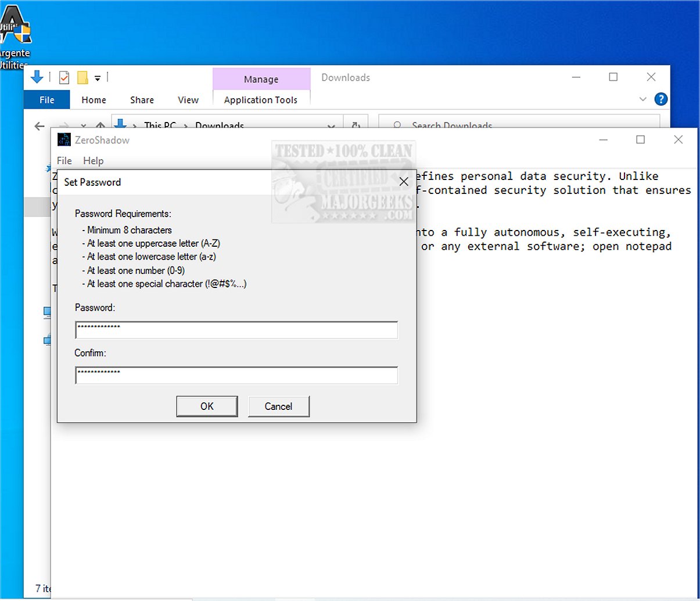Image resolution: width=700 pixels, height=601 pixels.
Task: Click the blue Downloads arrow icon in Explorer title bar
Action: pos(37,77)
